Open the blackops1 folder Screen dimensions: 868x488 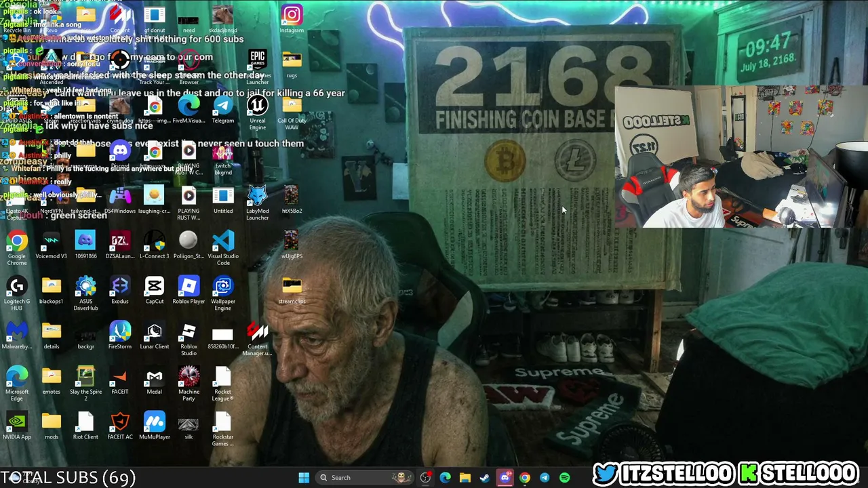[51, 291]
